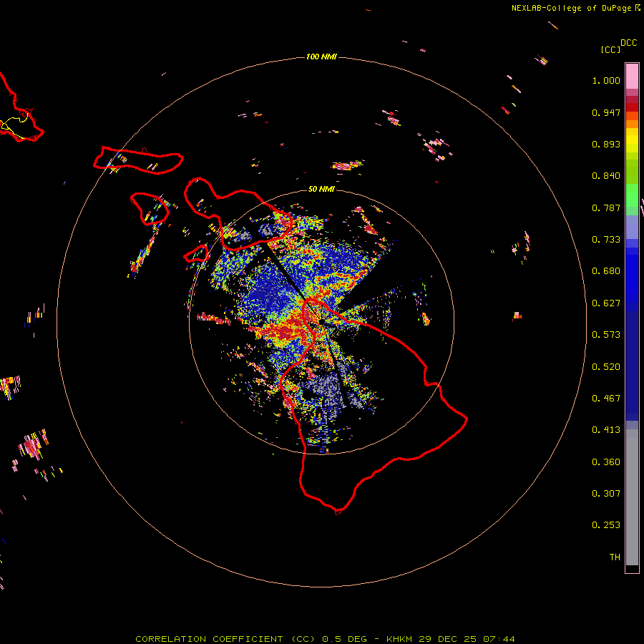Click the Correlation Coefficient product title caption
The height and width of the screenshot is (644, 644).
point(325,639)
